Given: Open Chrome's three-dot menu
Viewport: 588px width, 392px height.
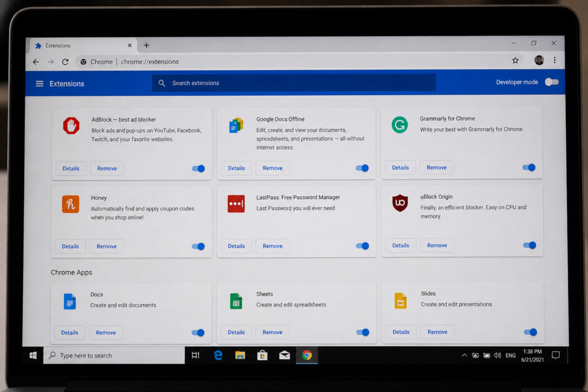Looking at the screenshot, I should pos(555,60).
